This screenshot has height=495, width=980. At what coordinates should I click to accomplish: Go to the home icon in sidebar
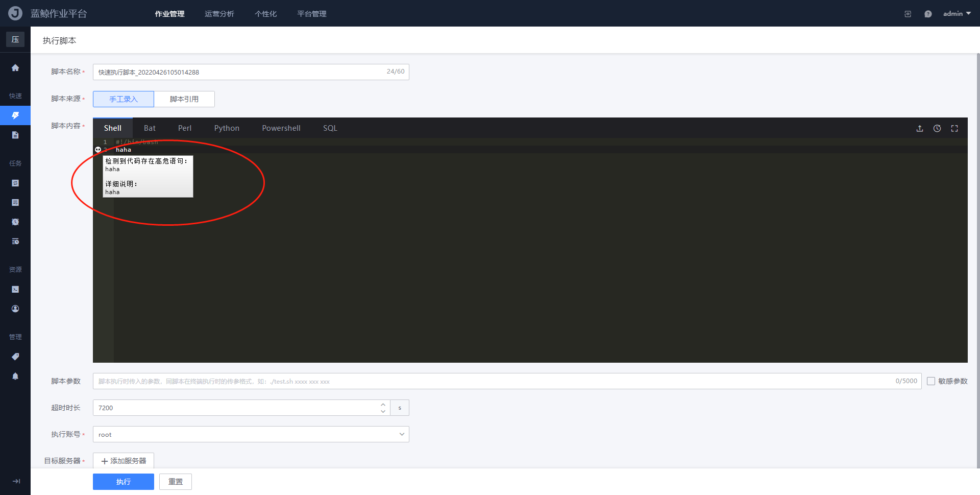tap(15, 68)
